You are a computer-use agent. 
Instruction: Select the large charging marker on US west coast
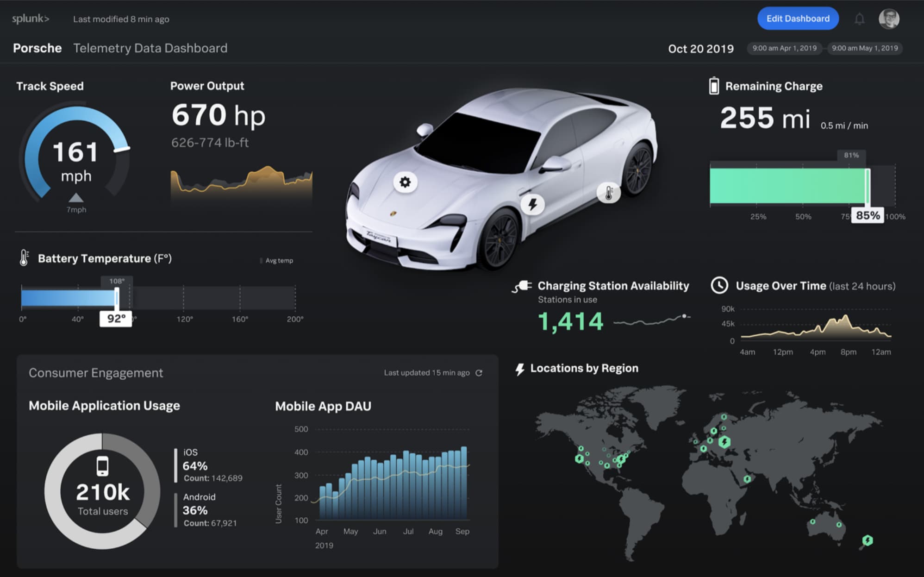tap(579, 458)
